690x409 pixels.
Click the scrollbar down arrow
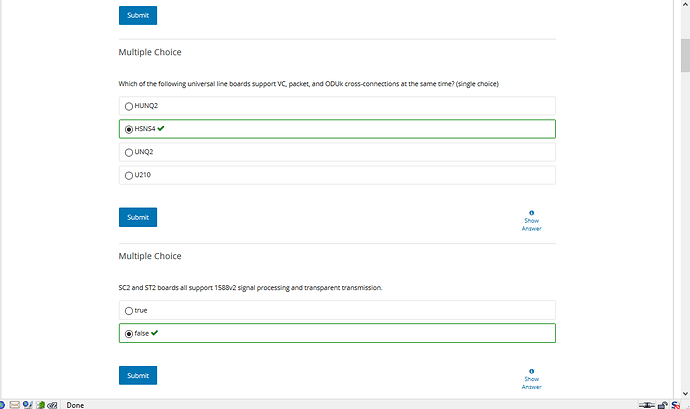(x=685, y=394)
